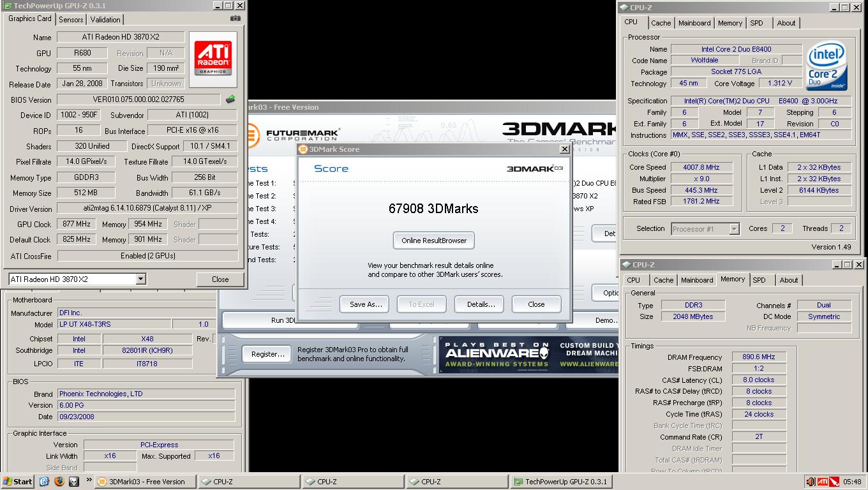Click Close in the 3DMark Score dialog
The height and width of the screenshot is (490, 868).
pos(536,304)
